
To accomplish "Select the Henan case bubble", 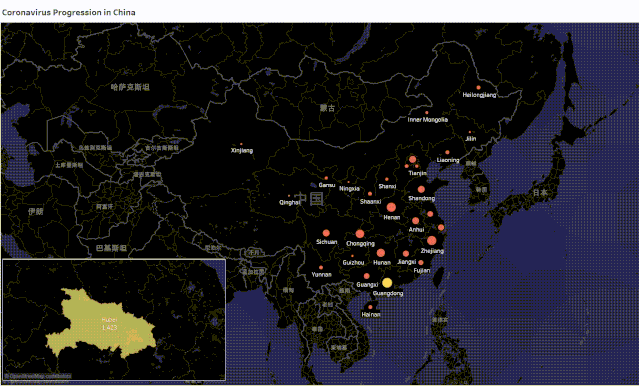I will point(391,207).
